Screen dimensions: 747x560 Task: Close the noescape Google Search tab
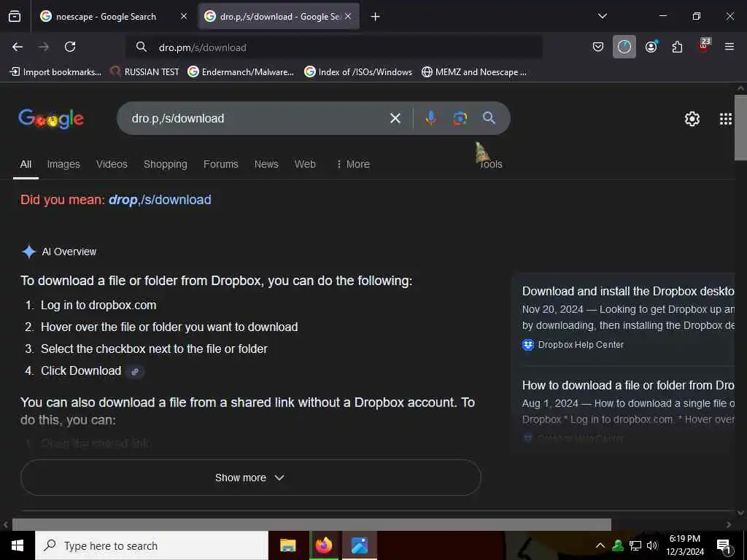click(x=184, y=16)
